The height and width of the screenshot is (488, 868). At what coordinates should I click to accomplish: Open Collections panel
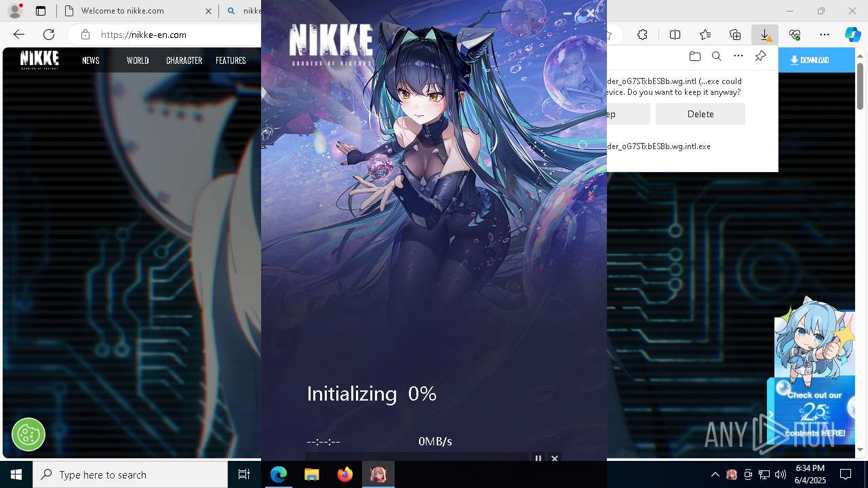(735, 35)
